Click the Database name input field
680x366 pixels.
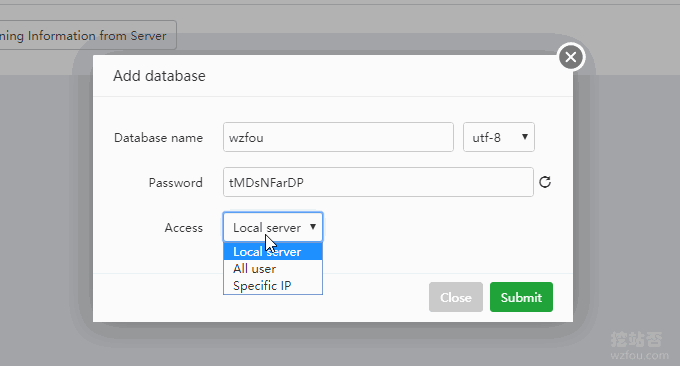338,137
